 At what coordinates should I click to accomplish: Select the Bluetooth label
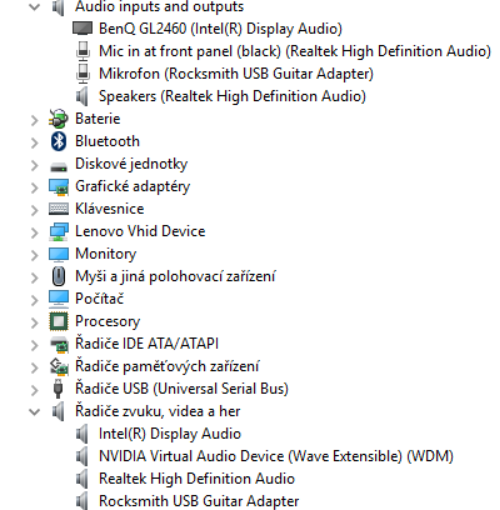(107, 141)
